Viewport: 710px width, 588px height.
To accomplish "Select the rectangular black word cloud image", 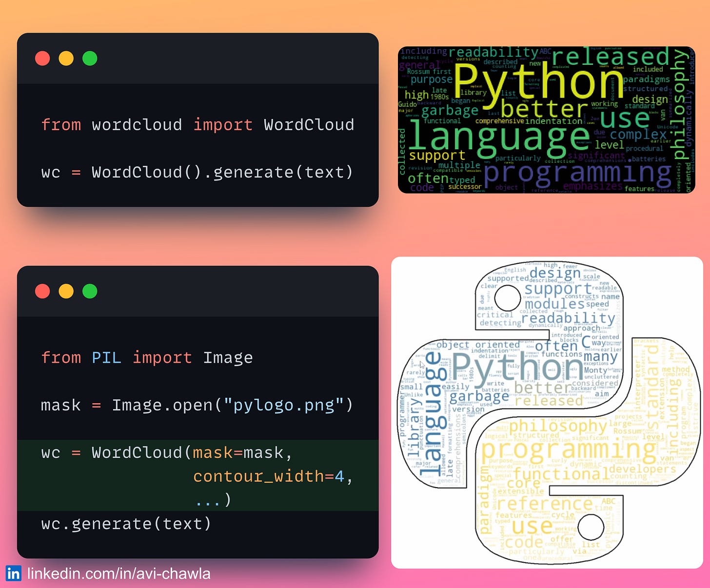I will [547, 120].
